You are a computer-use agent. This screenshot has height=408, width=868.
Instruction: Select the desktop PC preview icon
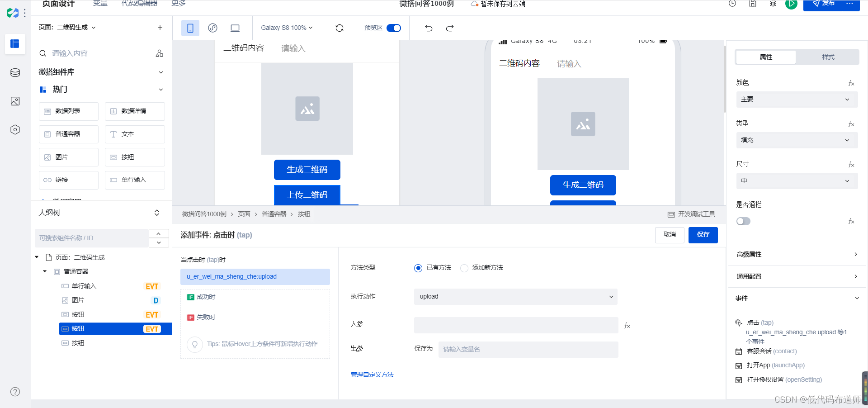pos(235,28)
